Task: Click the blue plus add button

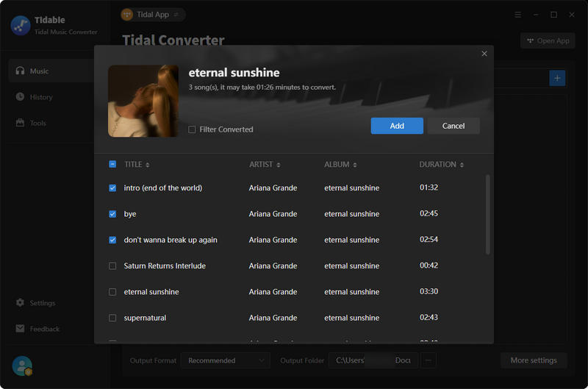Action: [557, 78]
